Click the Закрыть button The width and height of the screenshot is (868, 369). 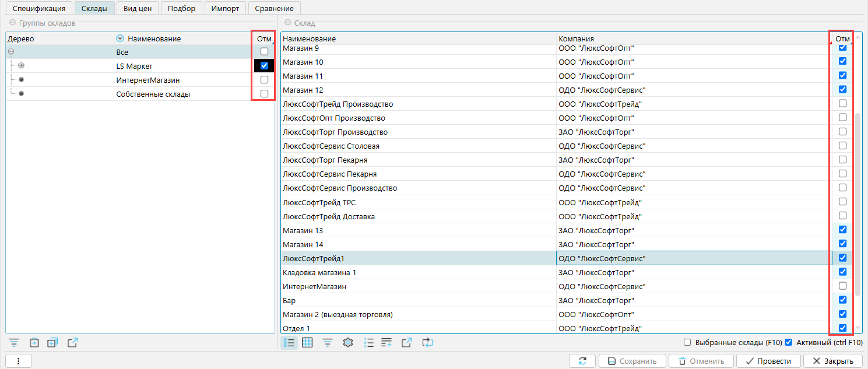tap(833, 361)
